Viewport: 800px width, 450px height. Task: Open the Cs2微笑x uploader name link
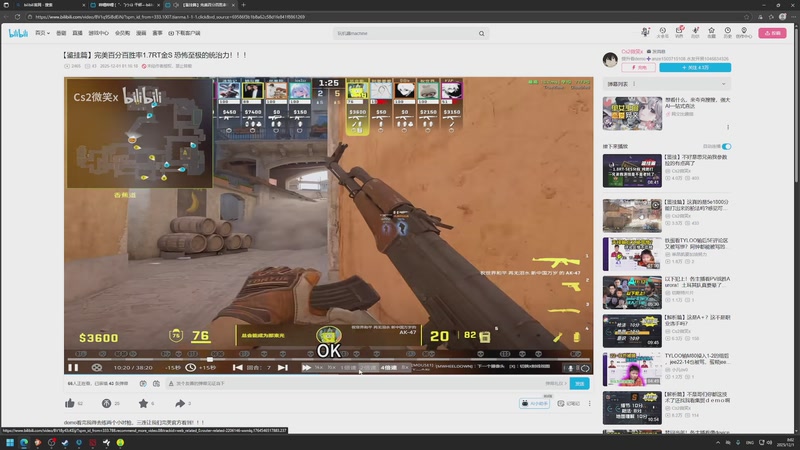click(632, 52)
